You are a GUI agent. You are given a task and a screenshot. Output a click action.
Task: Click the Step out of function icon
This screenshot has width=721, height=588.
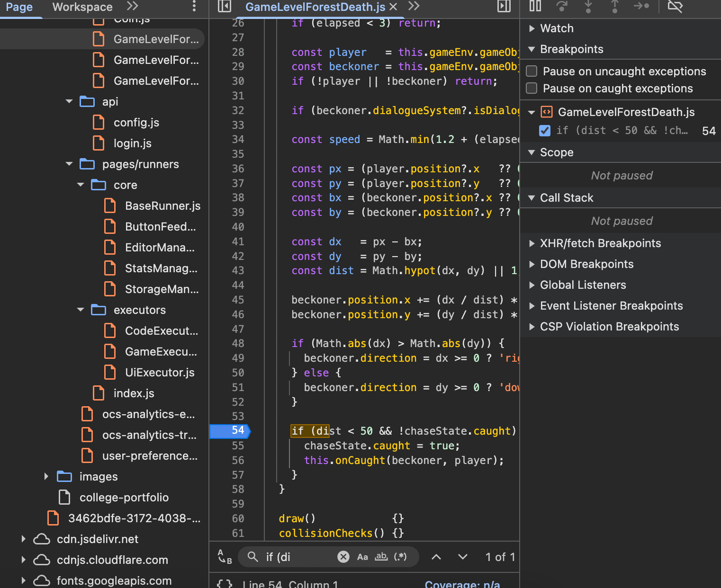click(615, 6)
